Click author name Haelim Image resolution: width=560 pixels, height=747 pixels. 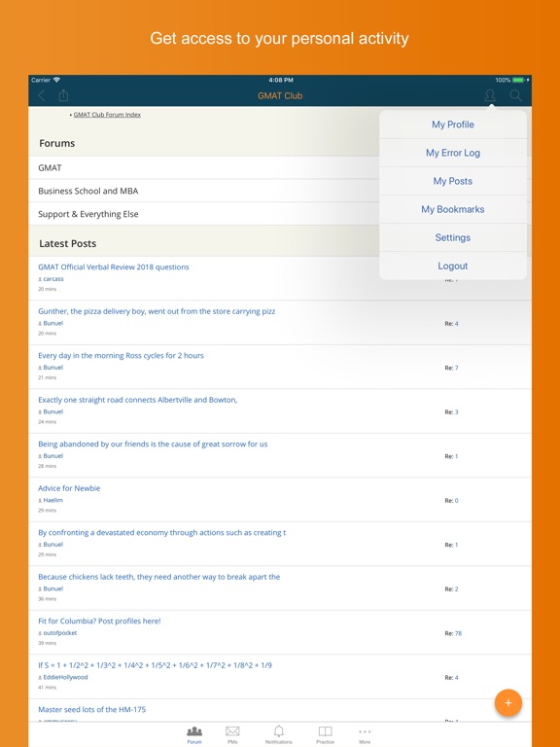tap(52, 500)
